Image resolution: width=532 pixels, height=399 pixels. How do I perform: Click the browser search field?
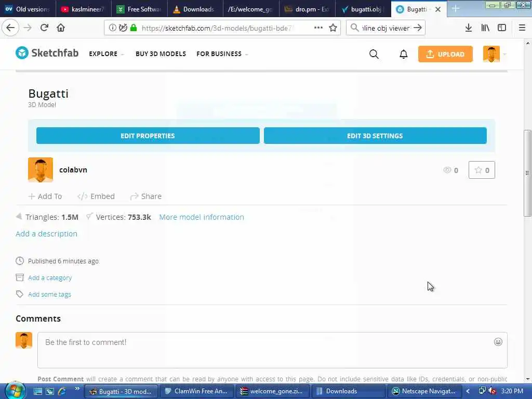pyautogui.click(x=385, y=28)
